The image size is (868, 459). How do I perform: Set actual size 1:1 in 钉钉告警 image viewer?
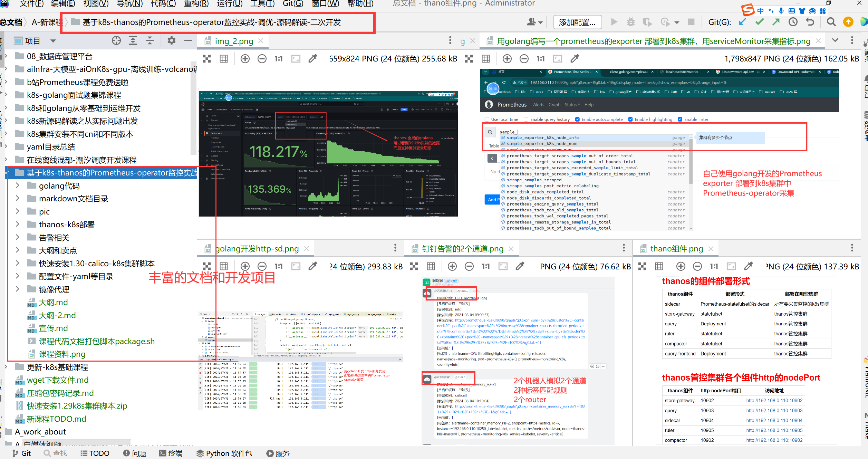(x=486, y=266)
